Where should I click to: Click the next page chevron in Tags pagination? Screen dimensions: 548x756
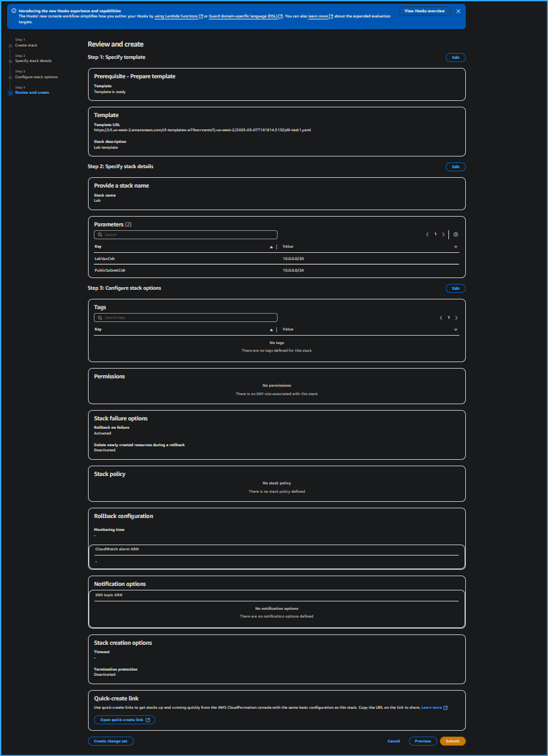pyautogui.click(x=456, y=318)
